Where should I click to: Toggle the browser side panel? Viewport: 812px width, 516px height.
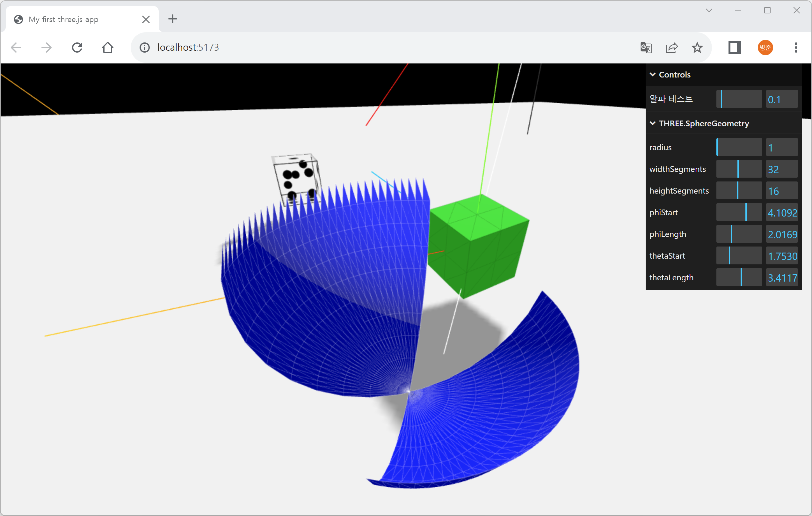[734, 48]
